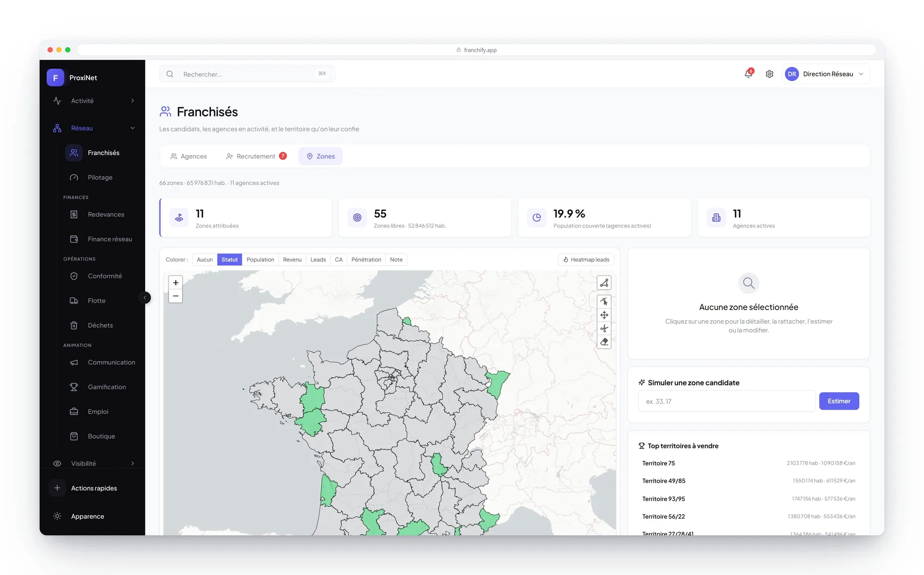
Task: Color the map by Pénétration
Action: [366, 260]
